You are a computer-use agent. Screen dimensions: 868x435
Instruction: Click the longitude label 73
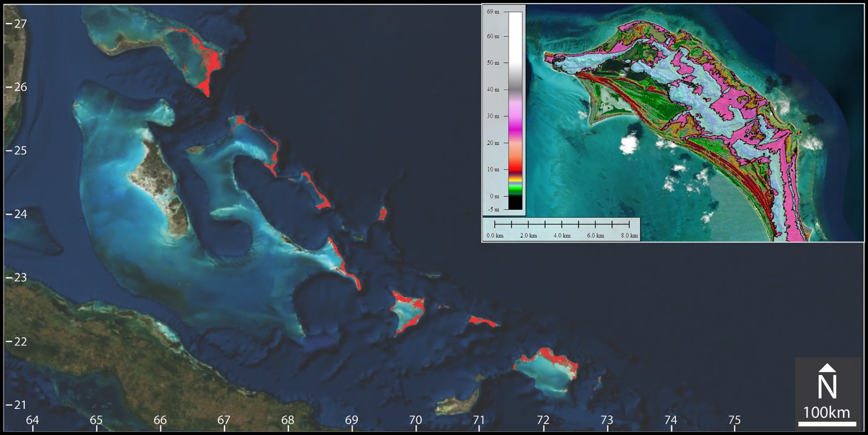607,420
